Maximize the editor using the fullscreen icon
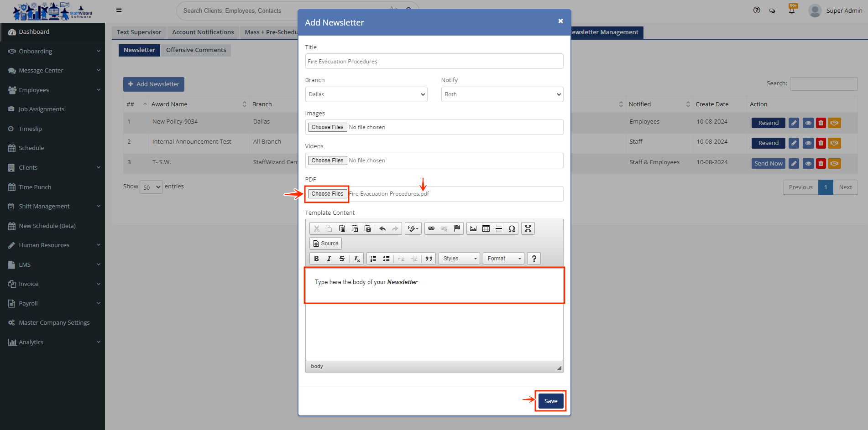The height and width of the screenshot is (430, 868). (x=528, y=228)
